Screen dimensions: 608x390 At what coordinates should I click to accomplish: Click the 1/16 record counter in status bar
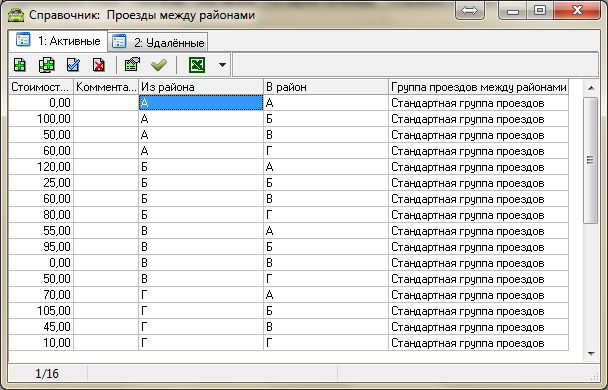click(x=47, y=374)
